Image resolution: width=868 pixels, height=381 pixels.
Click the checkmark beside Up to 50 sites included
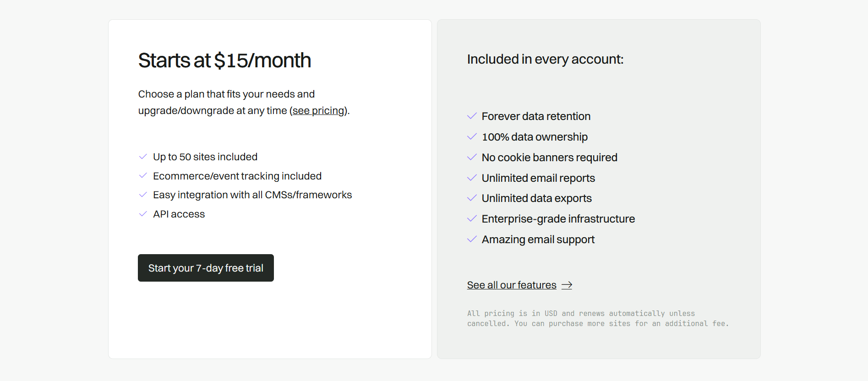tap(142, 157)
